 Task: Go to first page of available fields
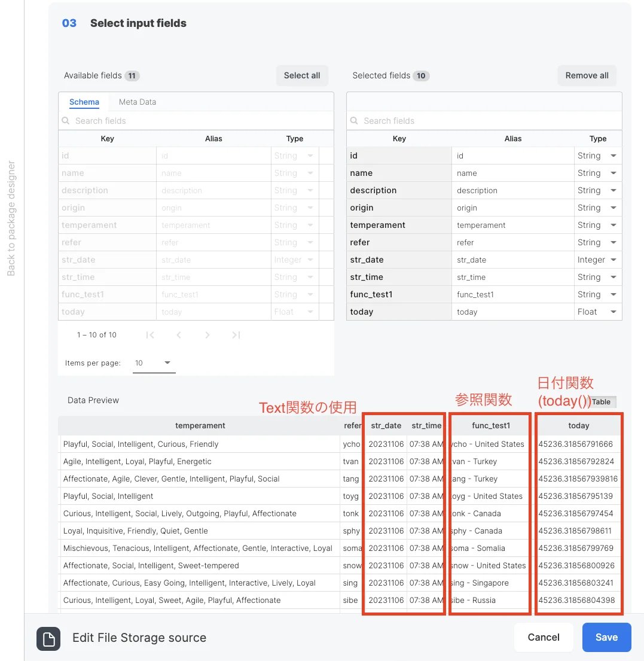(x=150, y=335)
